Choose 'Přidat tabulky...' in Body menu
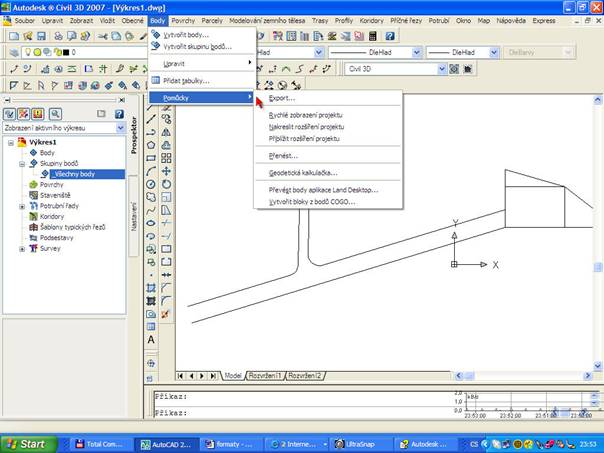 202,81
